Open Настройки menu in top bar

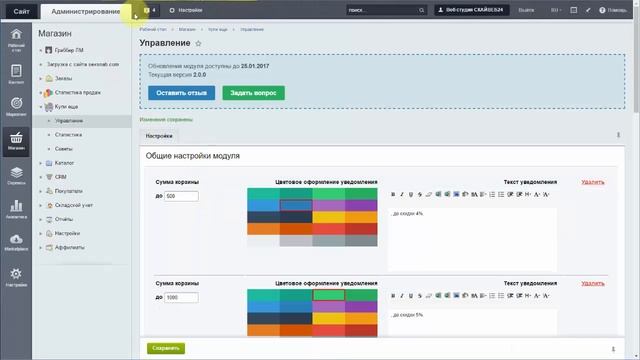[186, 10]
